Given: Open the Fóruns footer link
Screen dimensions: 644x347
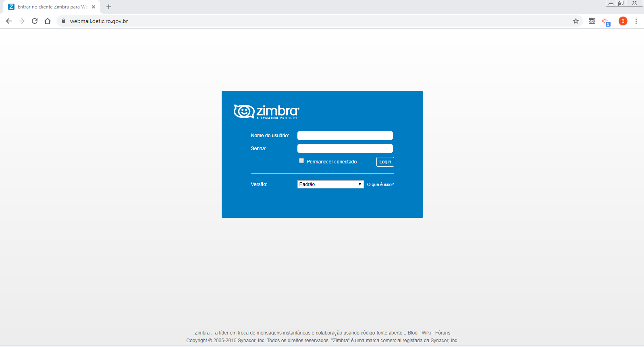Looking at the screenshot, I should click(443, 333).
